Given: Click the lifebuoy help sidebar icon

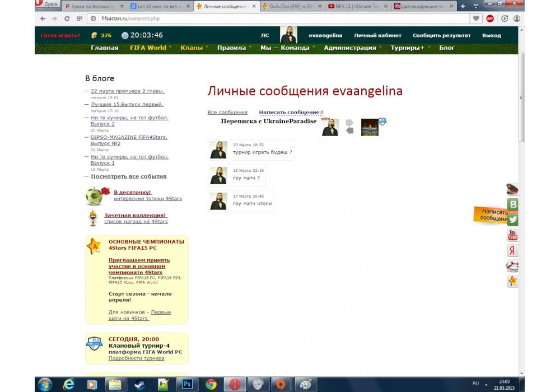Looking at the screenshot, I should (x=512, y=266).
